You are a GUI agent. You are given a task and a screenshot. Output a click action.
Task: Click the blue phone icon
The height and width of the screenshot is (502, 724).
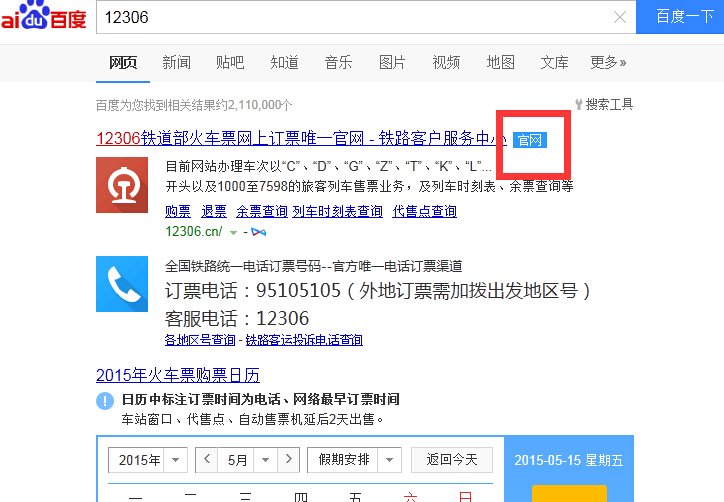[122, 284]
